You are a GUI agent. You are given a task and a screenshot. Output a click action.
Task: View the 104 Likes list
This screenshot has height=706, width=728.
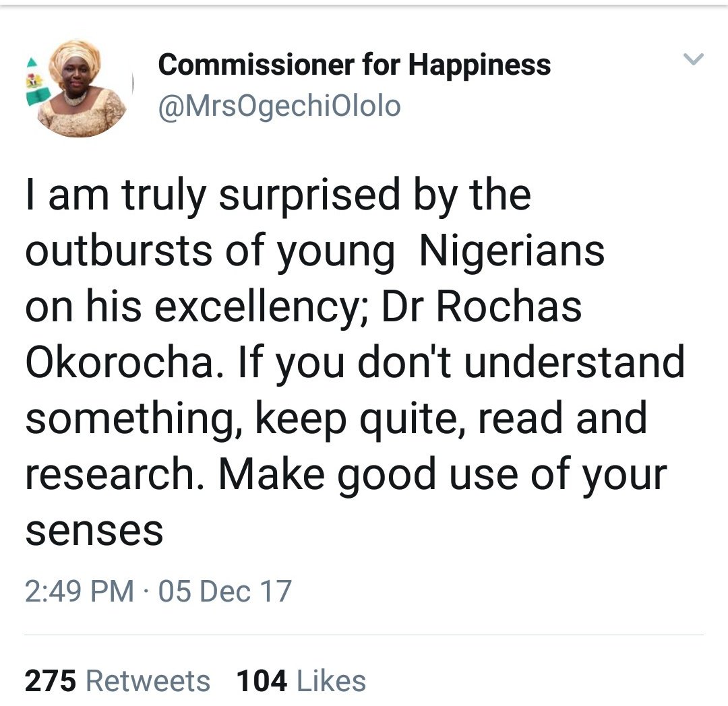[x=301, y=680]
